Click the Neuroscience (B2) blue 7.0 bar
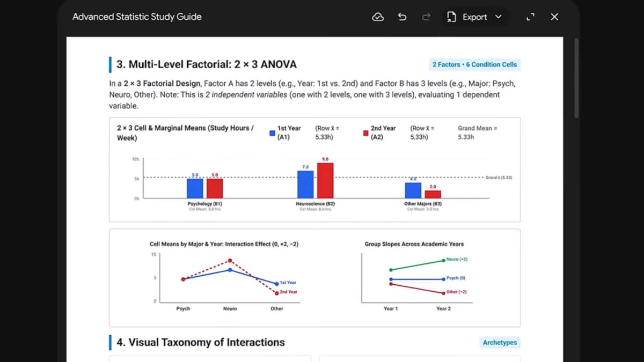This screenshot has width=644, height=362. pos(305,184)
